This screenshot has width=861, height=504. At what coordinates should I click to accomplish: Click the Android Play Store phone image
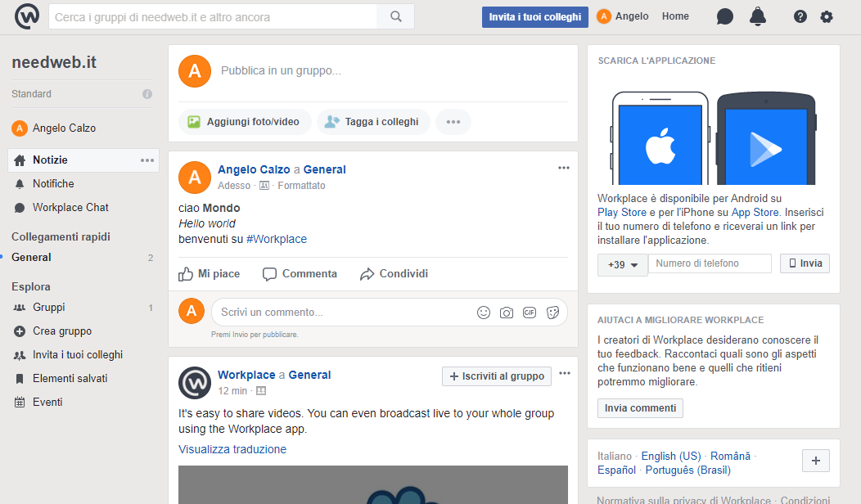point(767,138)
